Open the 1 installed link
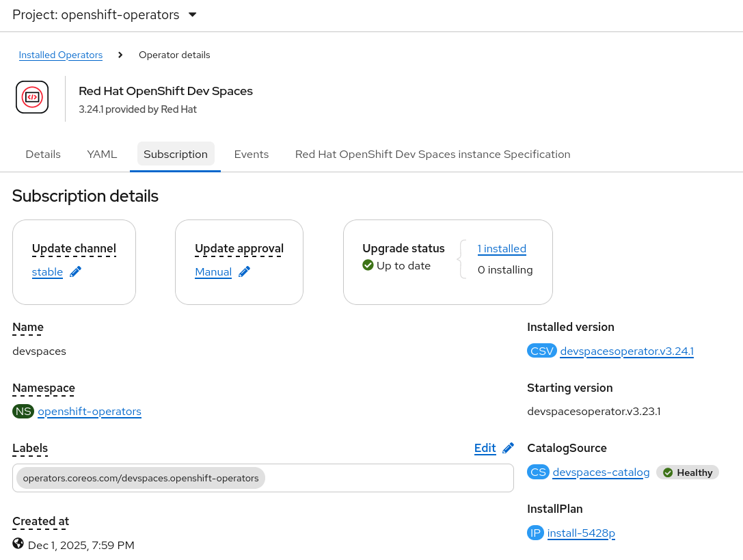Viewport: 743px width, 560px height. (x=502, y=249)
